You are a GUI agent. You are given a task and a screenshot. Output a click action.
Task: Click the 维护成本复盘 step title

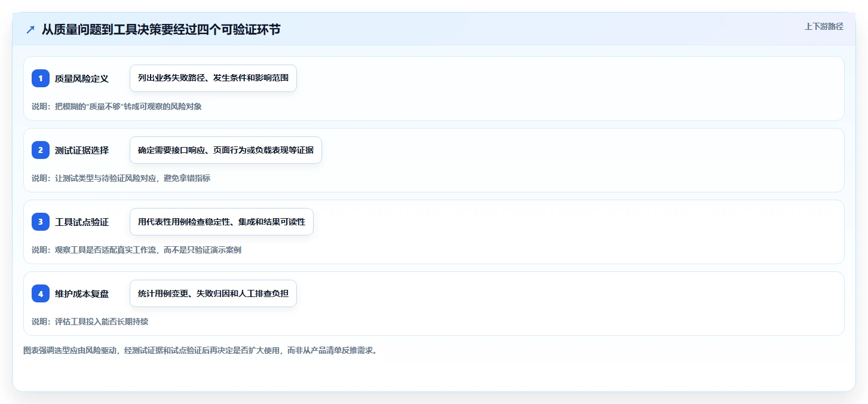[82, 293]
